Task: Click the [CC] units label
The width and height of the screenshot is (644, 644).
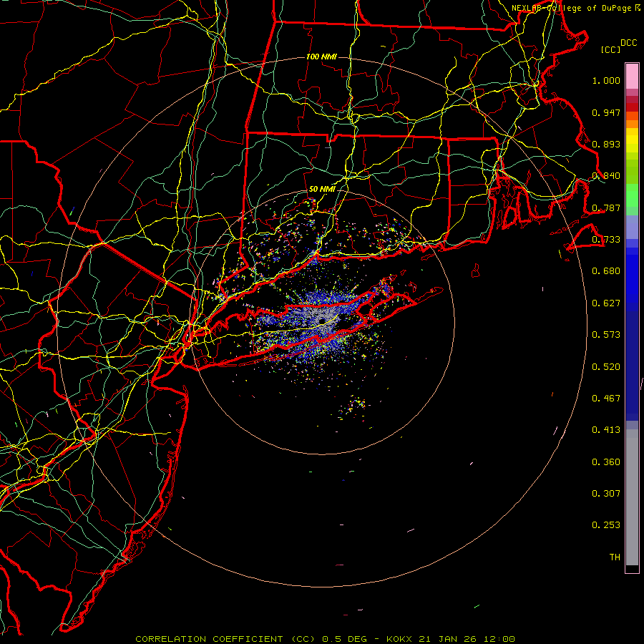Action: click(610, 49)
